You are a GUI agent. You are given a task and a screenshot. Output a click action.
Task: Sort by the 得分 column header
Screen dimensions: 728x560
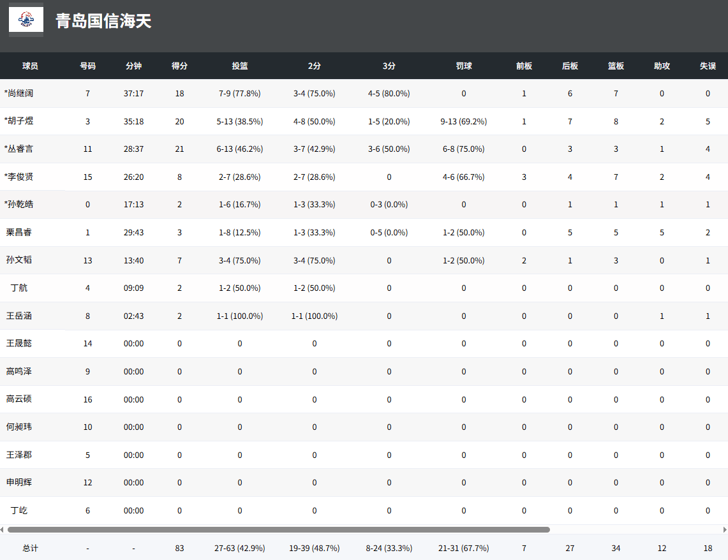[179, 66]
